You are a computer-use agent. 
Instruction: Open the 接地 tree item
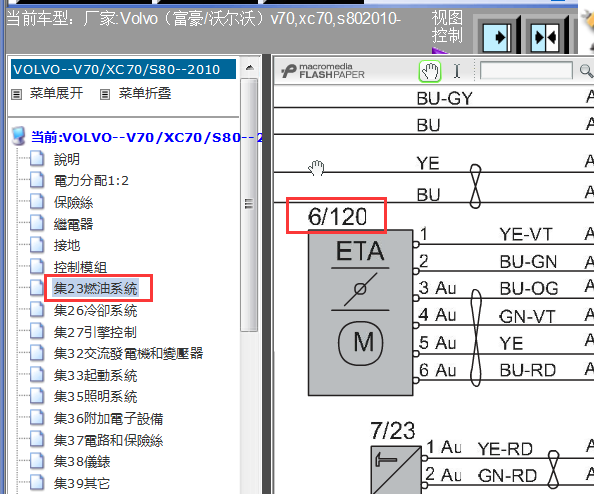[67, 245]
